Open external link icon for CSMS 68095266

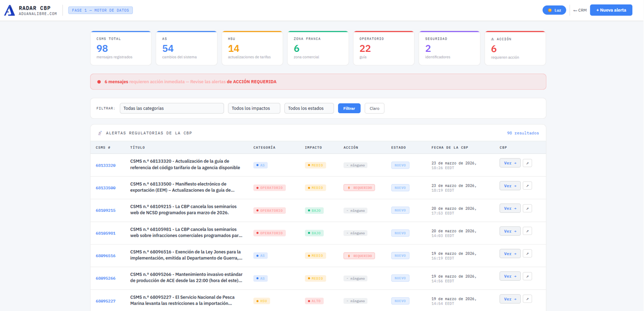(527, 276)
